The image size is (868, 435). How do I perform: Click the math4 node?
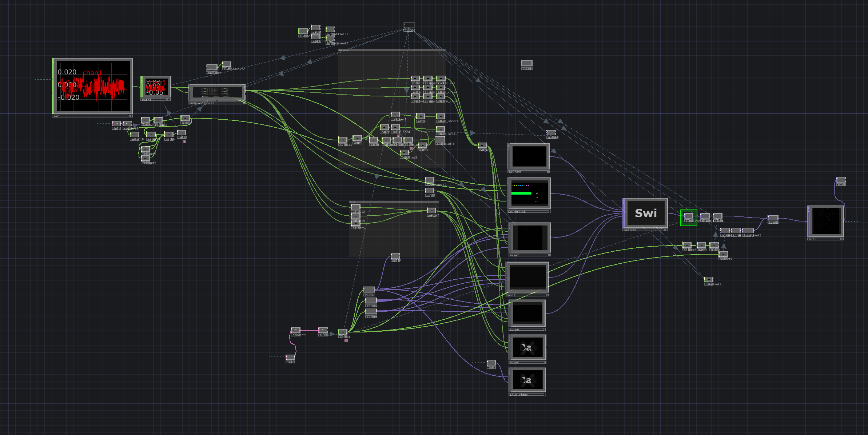click(169, 135)
